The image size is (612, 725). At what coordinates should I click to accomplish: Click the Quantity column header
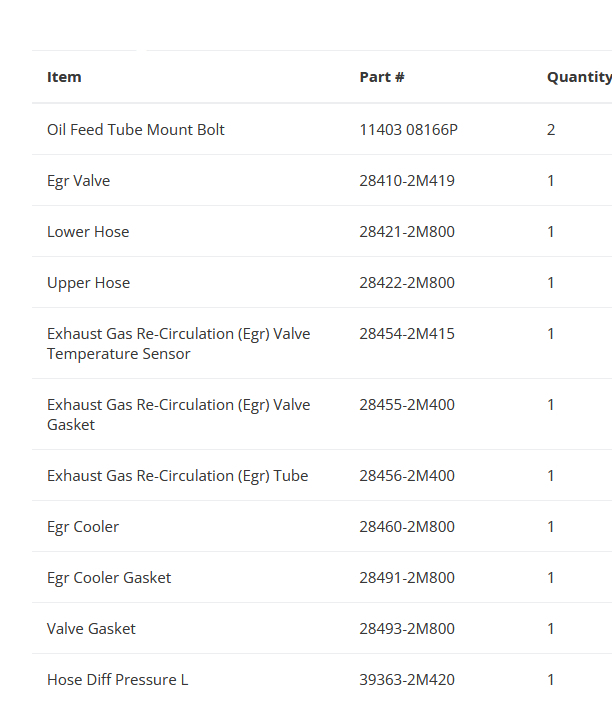pos(578,77)
